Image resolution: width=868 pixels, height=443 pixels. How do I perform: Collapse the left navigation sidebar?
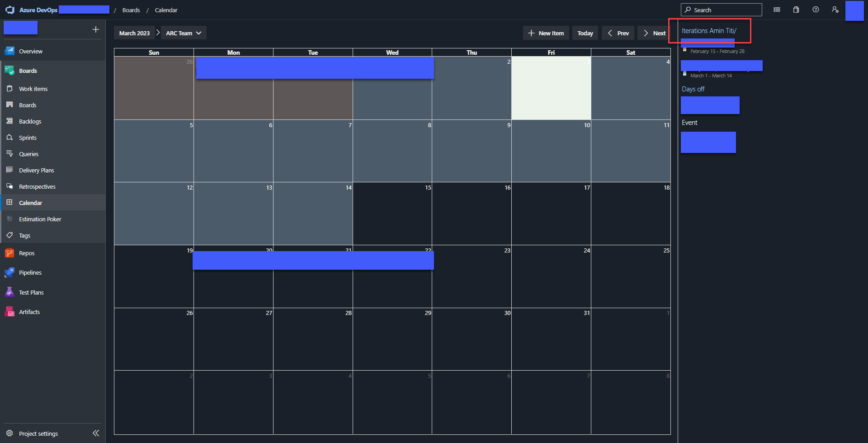pyautogui.click(x=96, y=433)
